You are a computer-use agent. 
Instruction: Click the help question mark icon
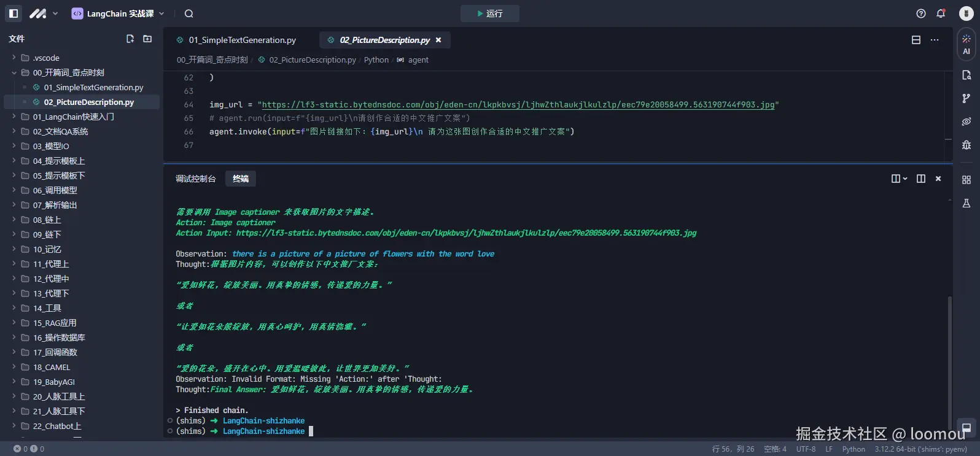point(920,14)
